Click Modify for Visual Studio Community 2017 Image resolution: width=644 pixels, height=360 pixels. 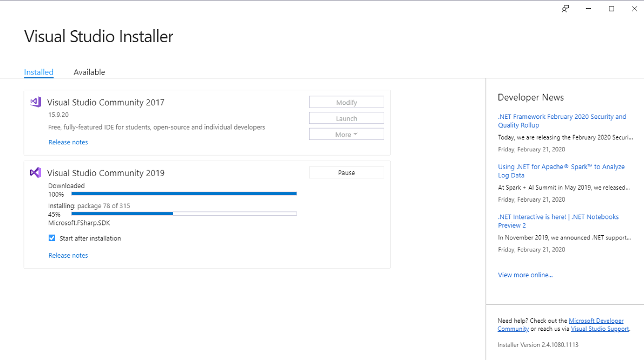(346, 102)
